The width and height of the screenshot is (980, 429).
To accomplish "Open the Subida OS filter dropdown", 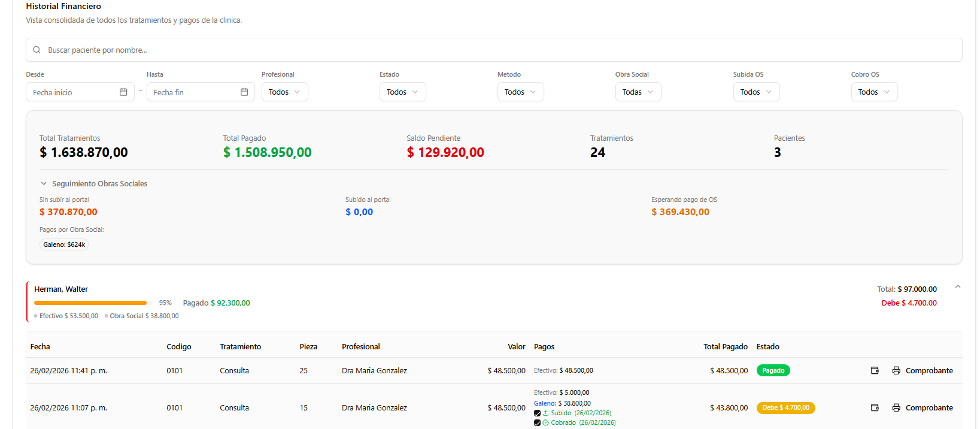I will (756, 92).
